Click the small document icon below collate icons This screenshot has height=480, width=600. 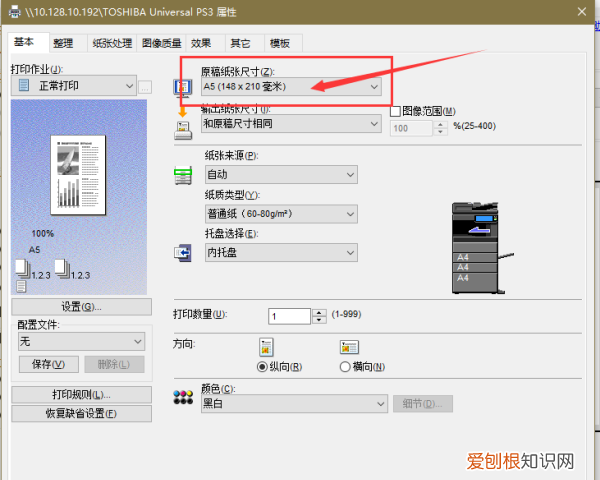21,286
